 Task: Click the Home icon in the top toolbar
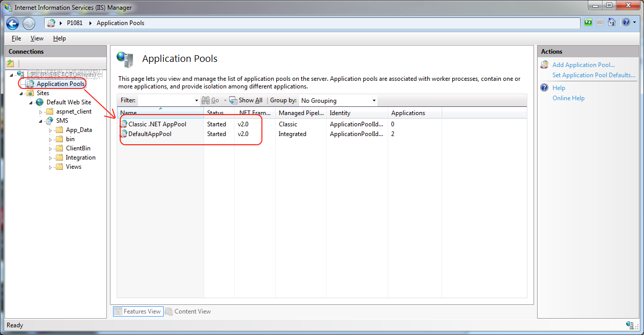611,23
